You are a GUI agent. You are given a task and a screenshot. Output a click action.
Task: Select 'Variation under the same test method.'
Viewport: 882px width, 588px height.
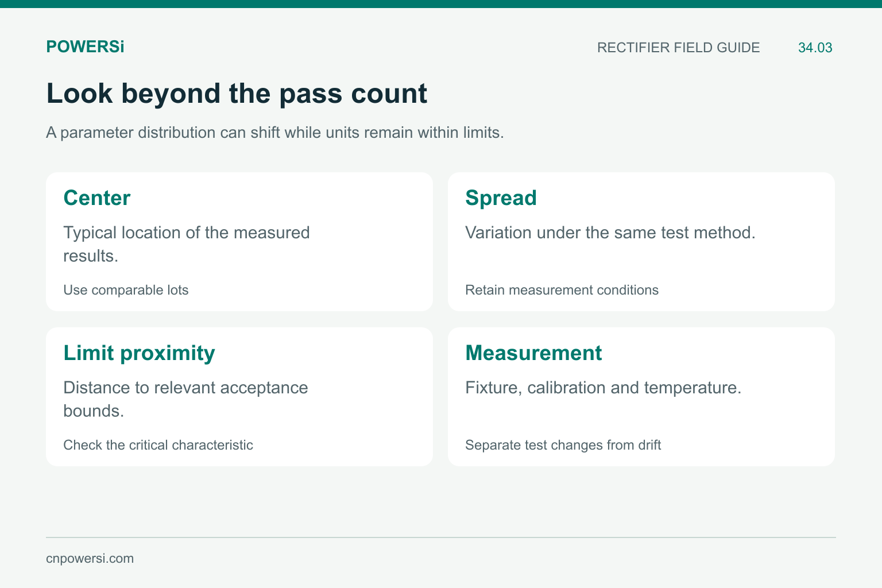point(610,233)
